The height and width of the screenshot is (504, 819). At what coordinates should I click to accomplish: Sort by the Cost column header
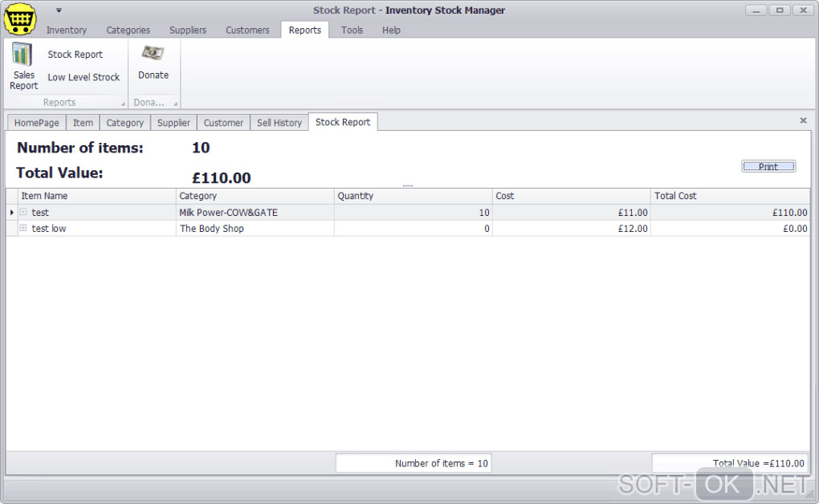pyautogui.click(x=572, y=196)
